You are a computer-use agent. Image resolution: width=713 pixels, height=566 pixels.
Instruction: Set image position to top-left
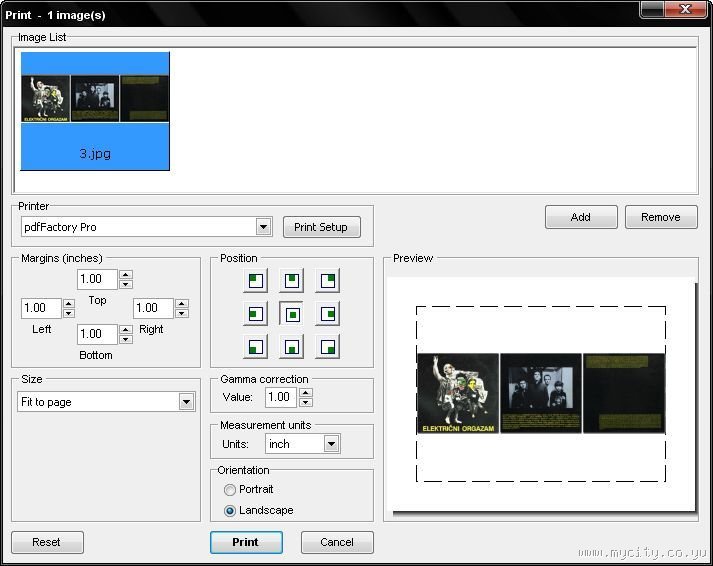(x=256, y=280)
